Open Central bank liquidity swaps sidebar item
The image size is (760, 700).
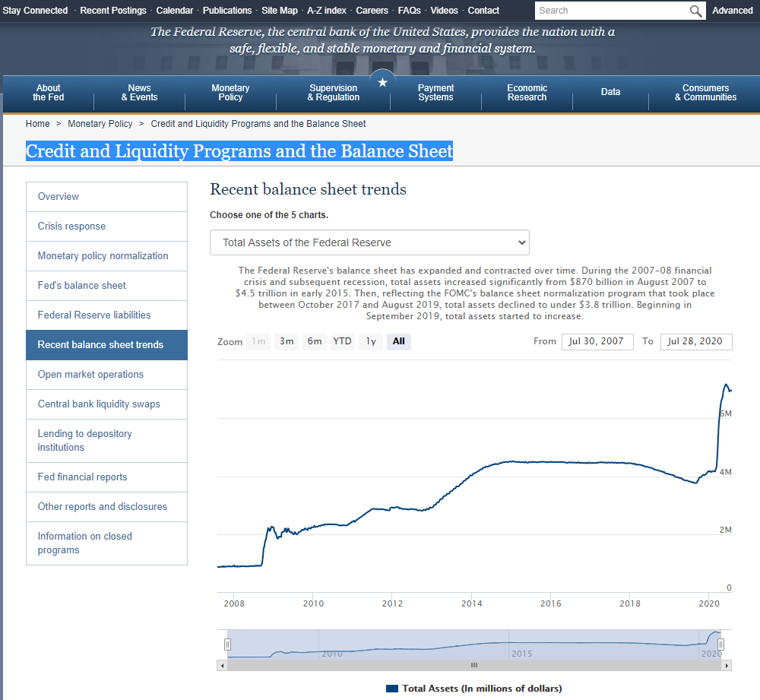click(x=106, y=404)
